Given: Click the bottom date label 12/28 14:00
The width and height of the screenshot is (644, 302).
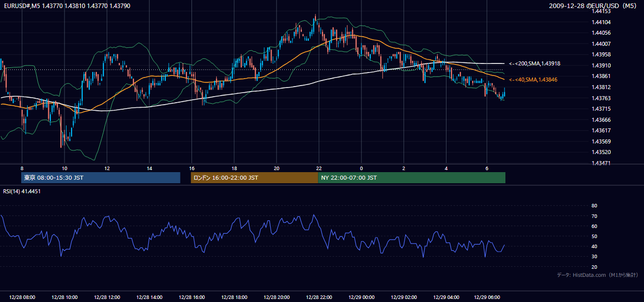Looking at the screenshot, I should coord(149,297).
